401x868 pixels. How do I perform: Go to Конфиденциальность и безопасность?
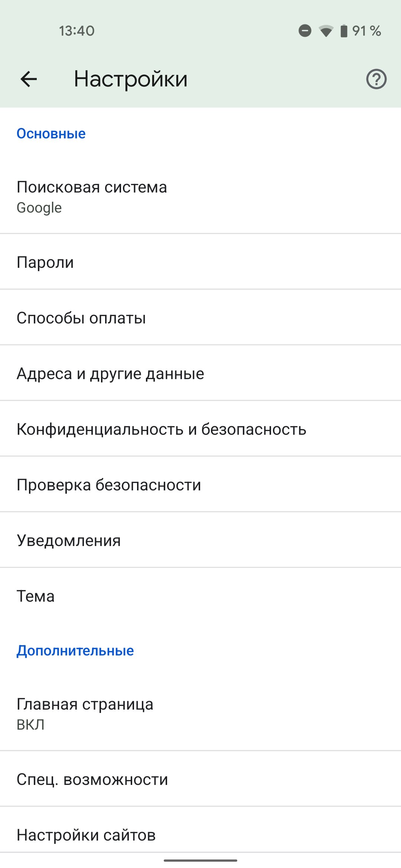(x=200, y=429)
